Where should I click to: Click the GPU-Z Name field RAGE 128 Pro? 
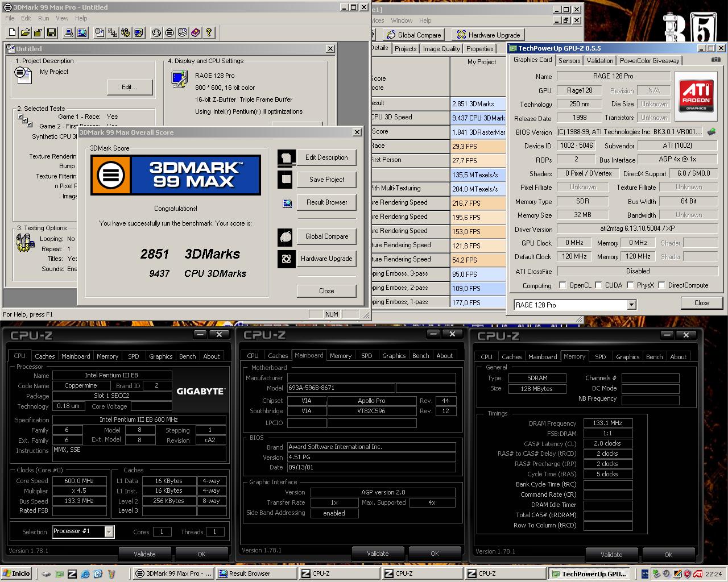pos(613,76)
